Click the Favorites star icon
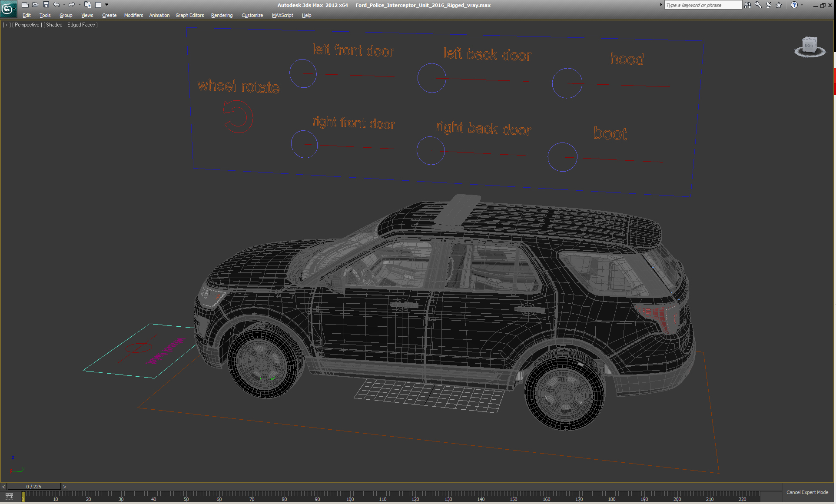The image size is (836, 504). (779, 5)
